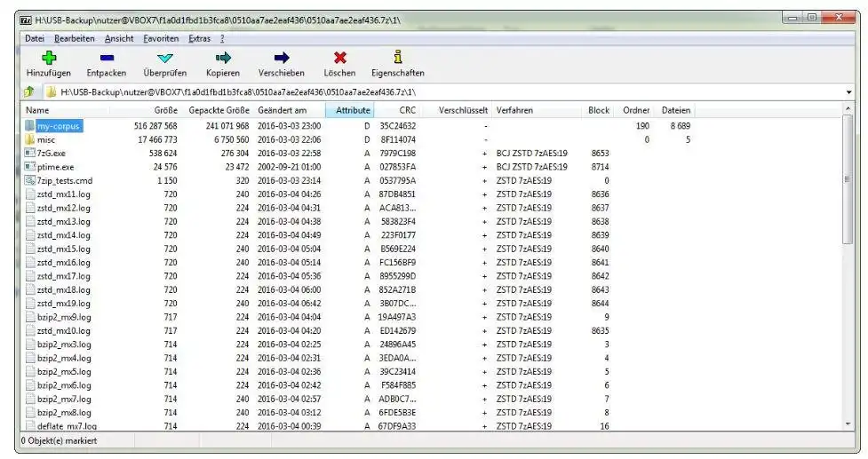Go up one folder level icon

click(28, 91)
